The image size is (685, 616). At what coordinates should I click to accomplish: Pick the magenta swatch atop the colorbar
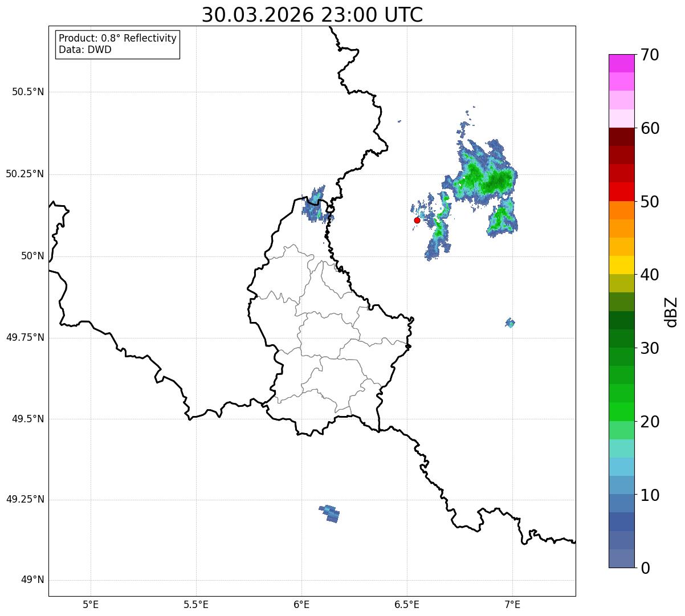pos(621,63)
